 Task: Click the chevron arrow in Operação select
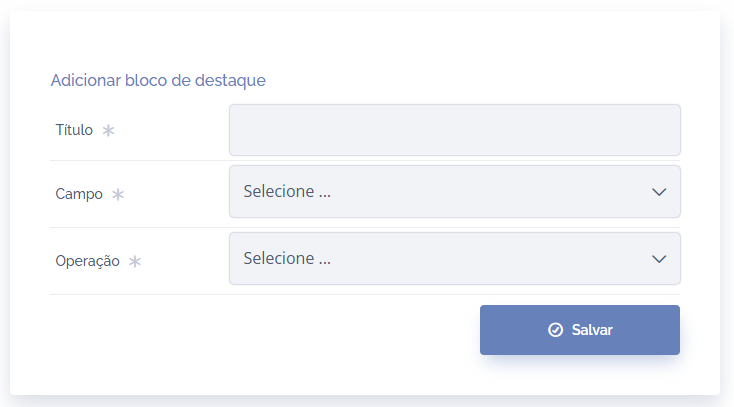point(659,259)
